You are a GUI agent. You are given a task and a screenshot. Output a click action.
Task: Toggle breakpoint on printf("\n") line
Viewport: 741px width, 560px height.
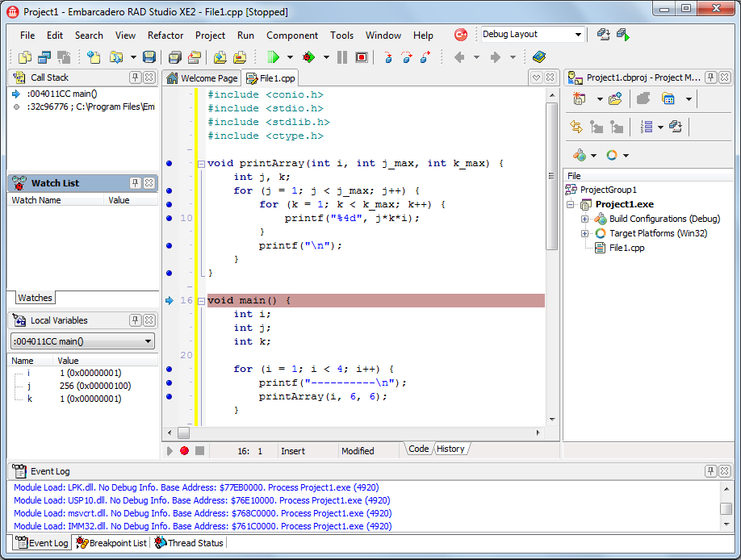point(170,246)
